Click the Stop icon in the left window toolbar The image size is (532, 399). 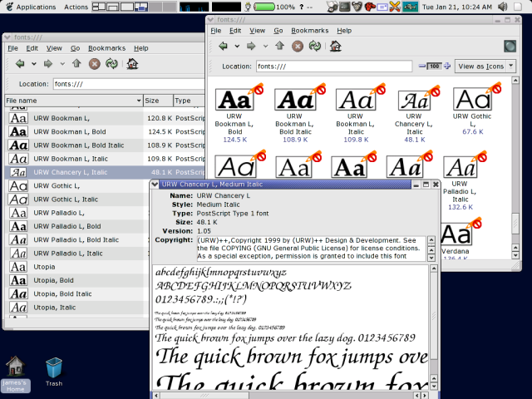coord(94,63)
